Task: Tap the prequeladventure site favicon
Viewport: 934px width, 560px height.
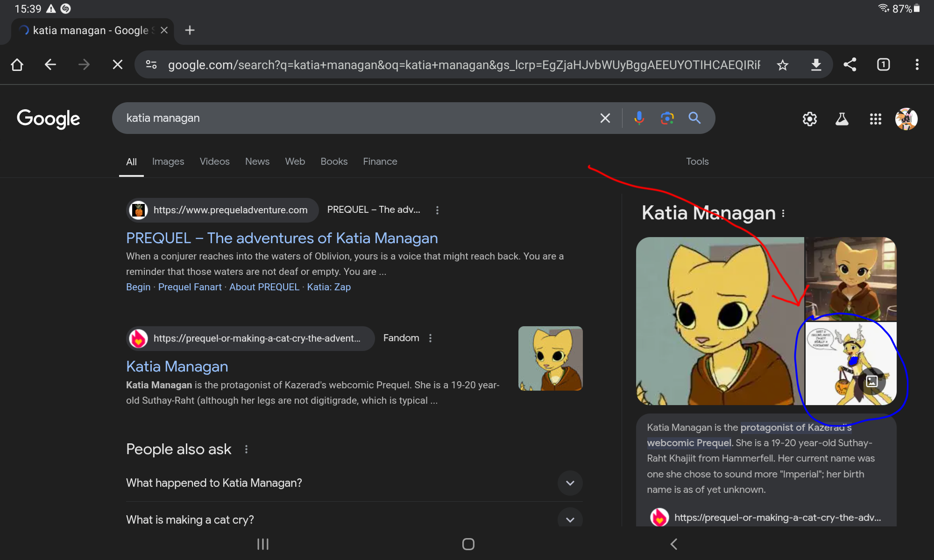Action: pyautogui.click(x=138, y=210)
